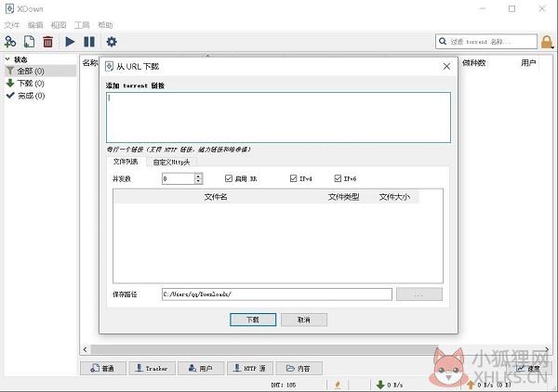Switch to the 自定义Http头 tab
The image size is (558, 392).
(x=171, y=163)
